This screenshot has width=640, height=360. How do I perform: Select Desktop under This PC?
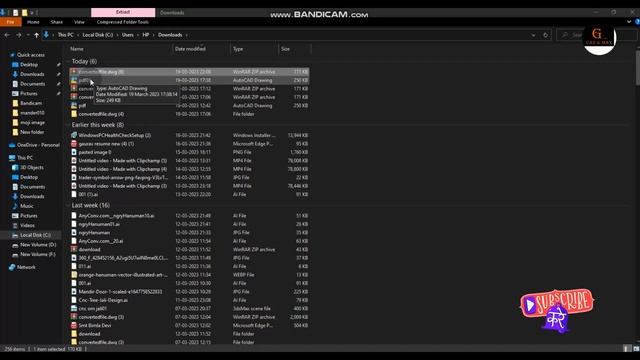pyautogui.click(x=29, y=177)
